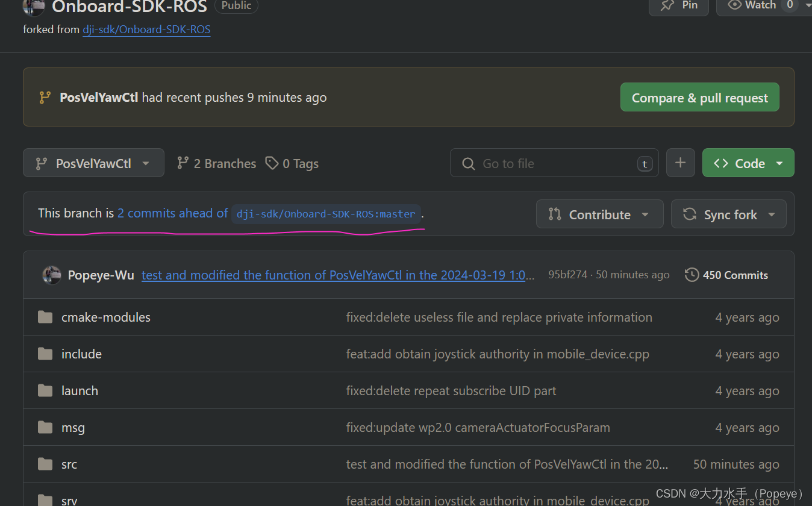Expand the Contribute dropdown
The image size is (812, 506).
pyautogui.click(x=599, y=214)
